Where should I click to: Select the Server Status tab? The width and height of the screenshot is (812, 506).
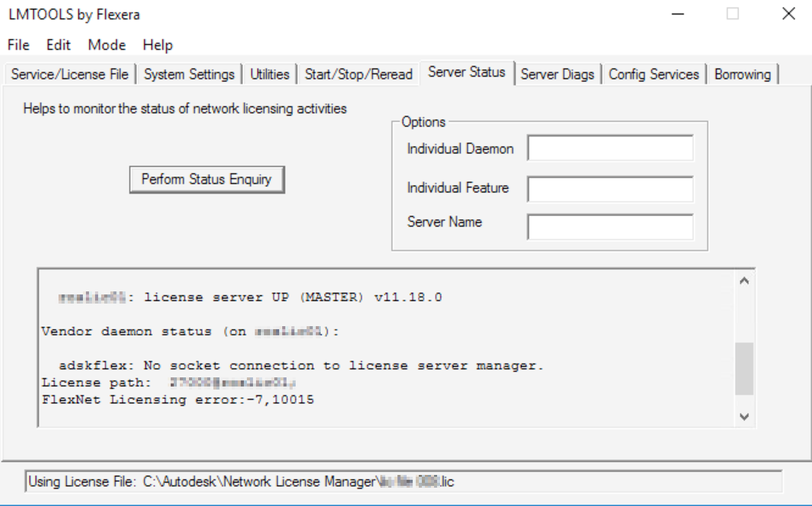tap(467, 72)
